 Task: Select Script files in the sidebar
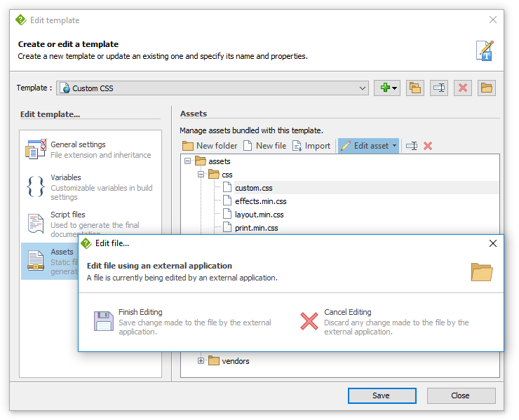click(90, 224)
